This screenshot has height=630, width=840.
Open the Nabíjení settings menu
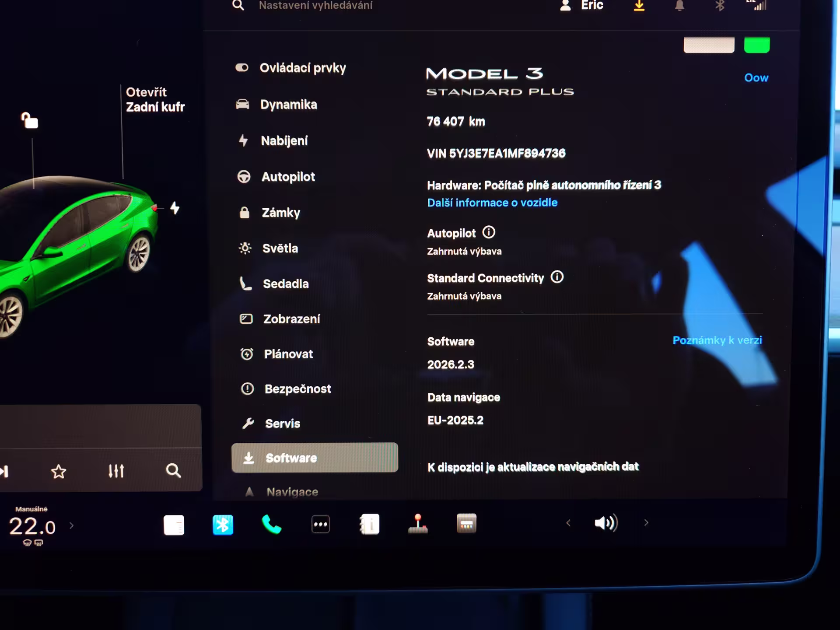284,141
